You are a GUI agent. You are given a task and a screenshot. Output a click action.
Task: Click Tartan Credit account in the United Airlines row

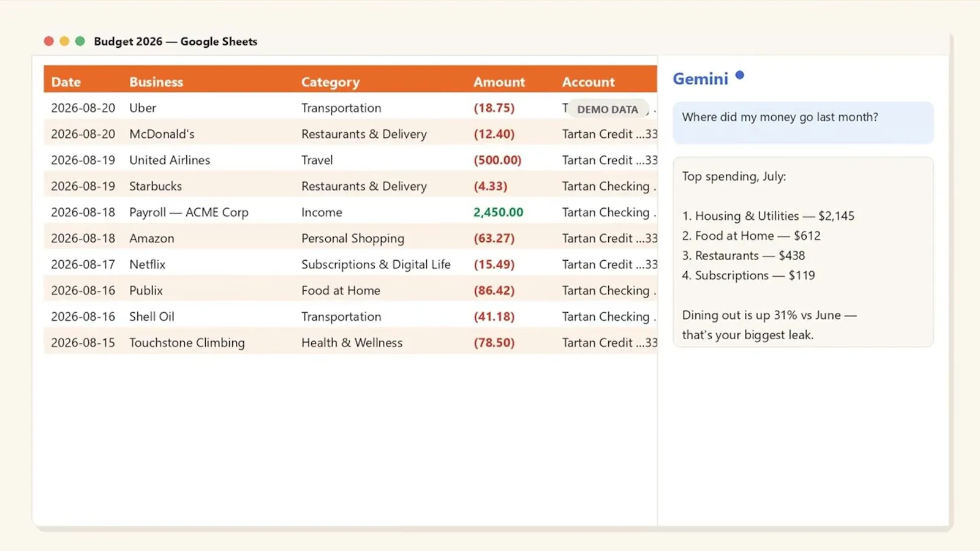609,160
